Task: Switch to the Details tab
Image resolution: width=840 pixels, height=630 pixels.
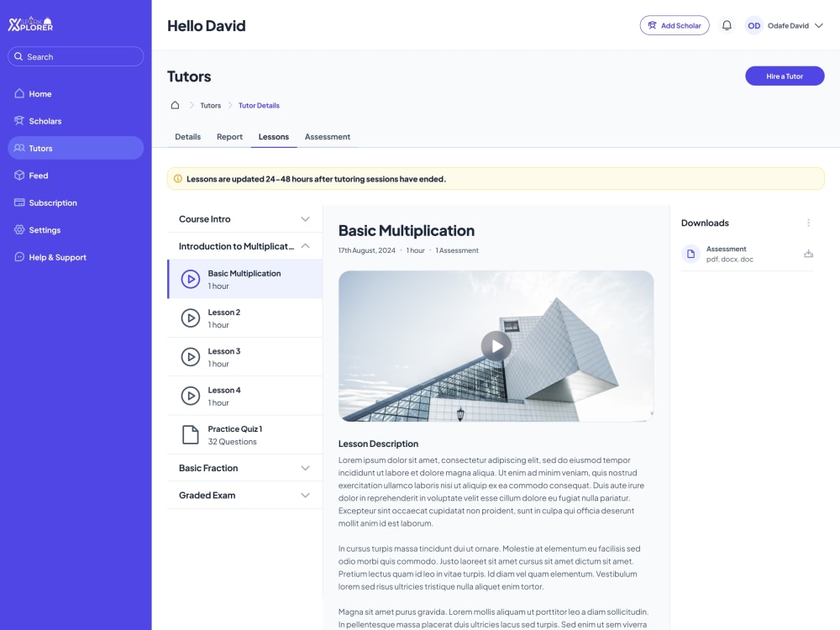Action: (x=187, y=137)
